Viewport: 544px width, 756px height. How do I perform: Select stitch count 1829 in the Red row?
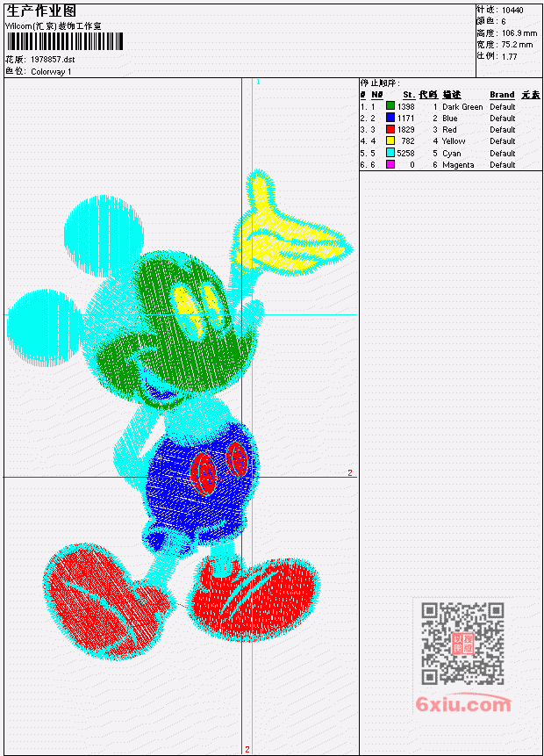pyautogui.click(x=405, y=130)
